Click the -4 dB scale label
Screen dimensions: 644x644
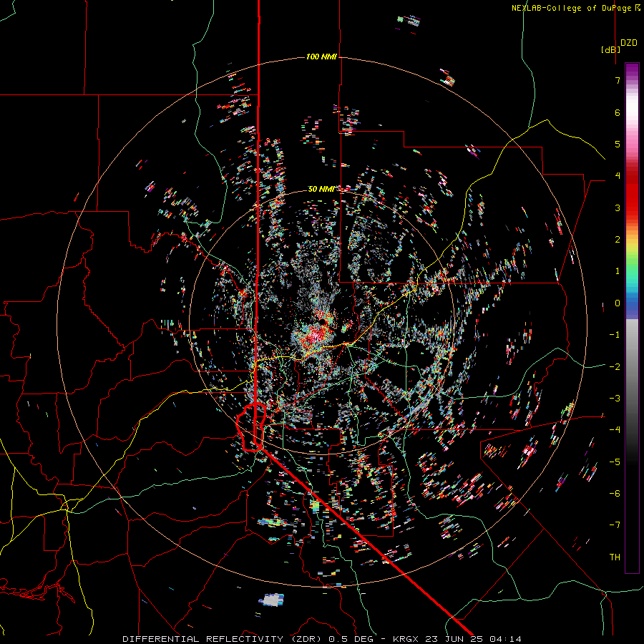[x=615, y=430]
